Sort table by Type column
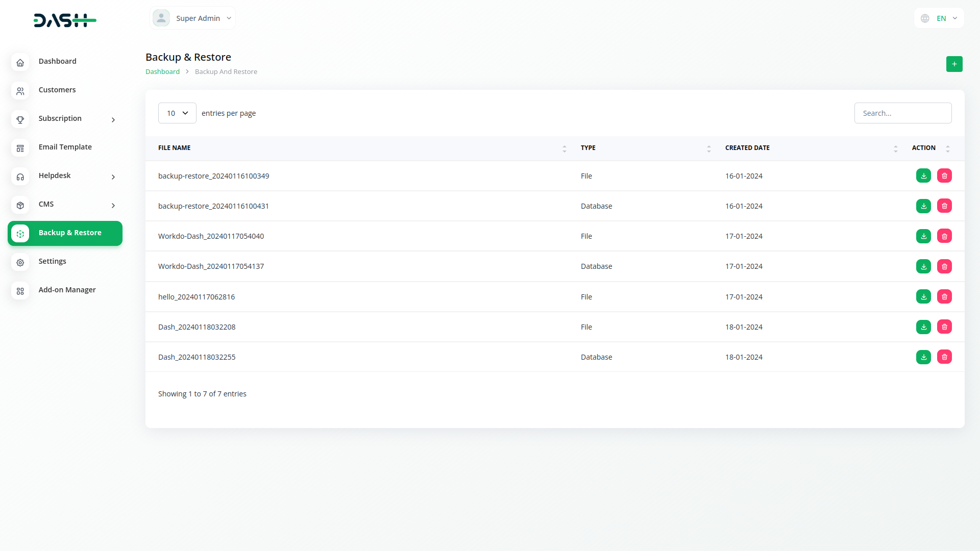This screenshot has width=980, height=551. coord(708,148)
